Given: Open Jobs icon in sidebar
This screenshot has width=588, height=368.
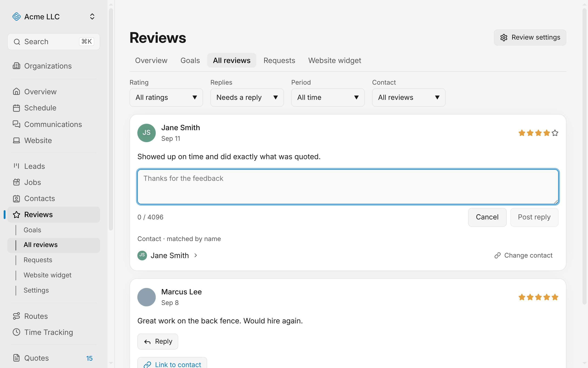Looking at the screenshot, I should tap(17, 182).
